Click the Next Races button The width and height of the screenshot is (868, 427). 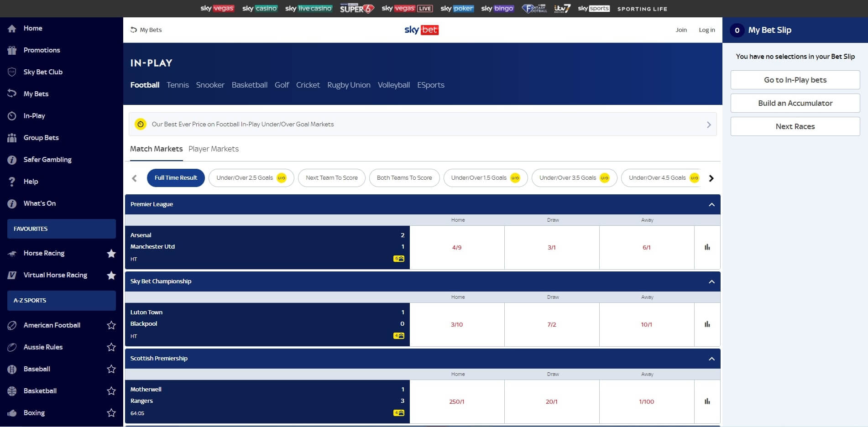coord(795,126)
